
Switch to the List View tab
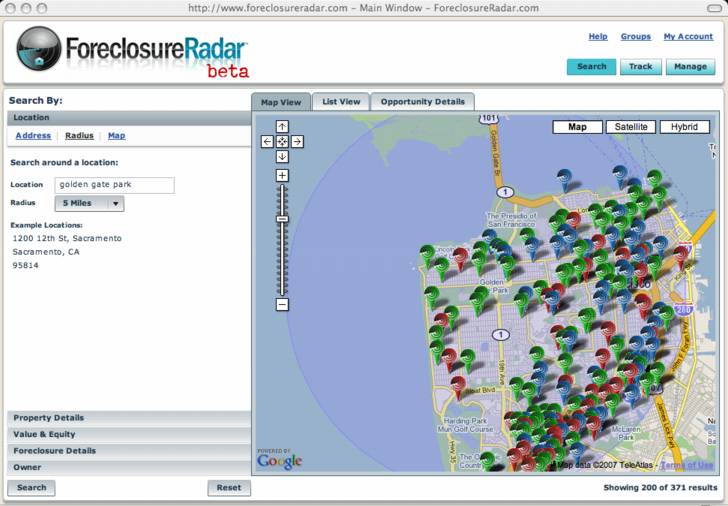point(340,102)
